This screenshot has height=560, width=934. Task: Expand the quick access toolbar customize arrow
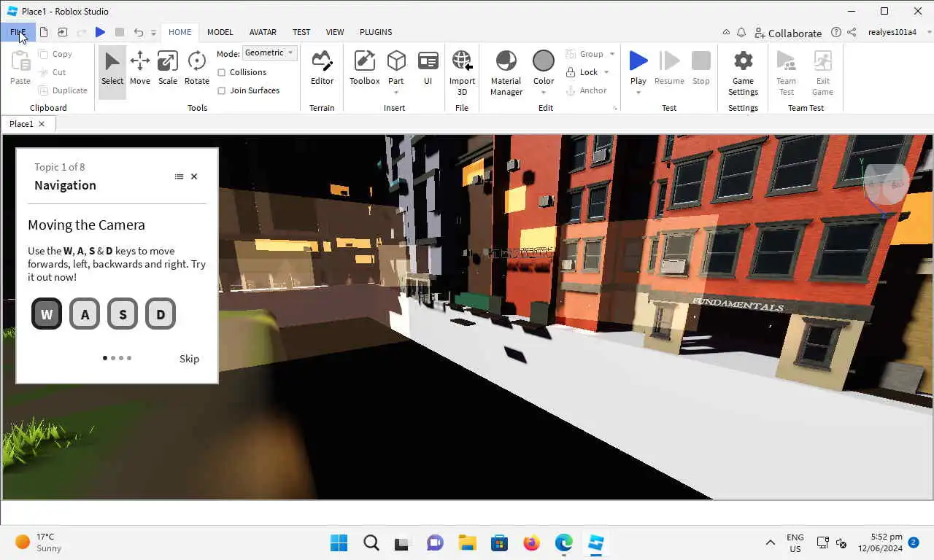pos(153,33)
